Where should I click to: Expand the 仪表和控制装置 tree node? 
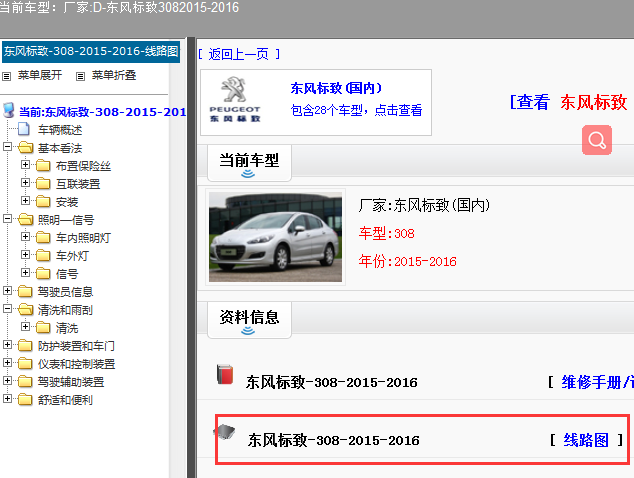click(7, 362)
